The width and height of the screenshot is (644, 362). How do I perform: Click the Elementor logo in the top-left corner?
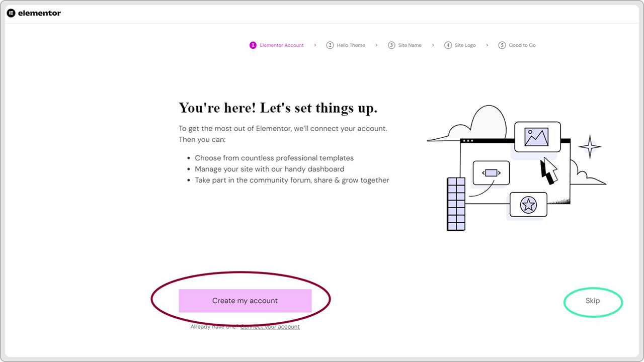pyautogui.click(x=33, y=13)
